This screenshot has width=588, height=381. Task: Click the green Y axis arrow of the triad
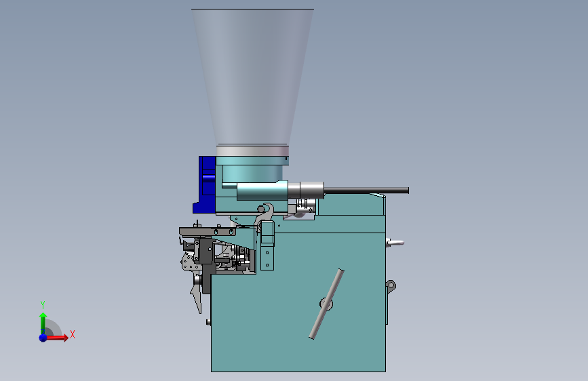coord(43,323)
